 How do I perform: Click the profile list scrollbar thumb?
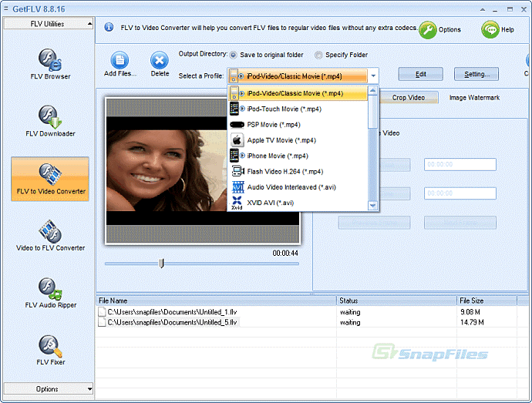373,112
